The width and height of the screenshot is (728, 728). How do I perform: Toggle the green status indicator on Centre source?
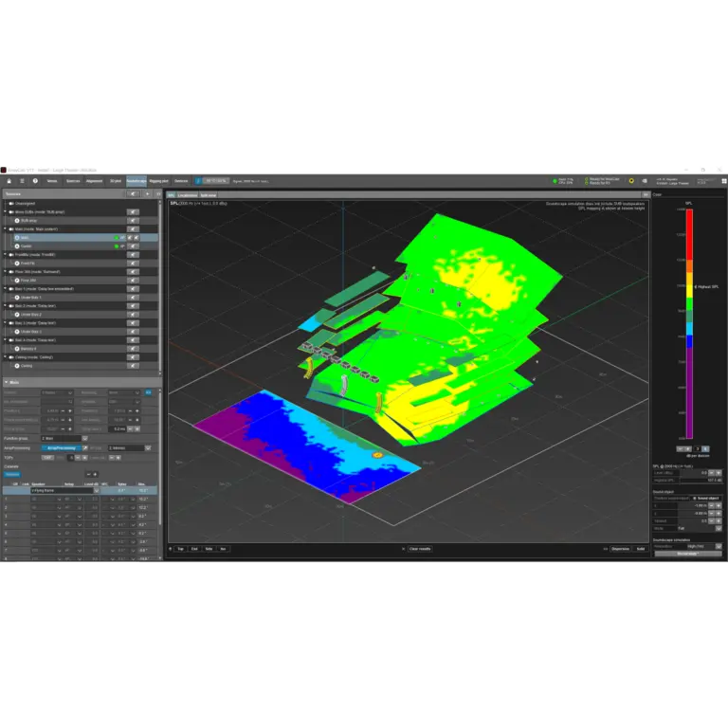click(116, 246)
